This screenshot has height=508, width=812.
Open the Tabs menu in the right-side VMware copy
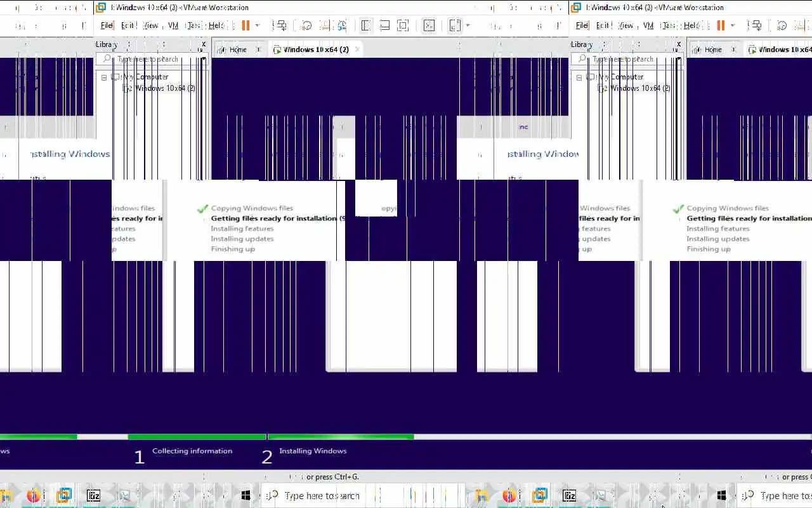point(669,25)
